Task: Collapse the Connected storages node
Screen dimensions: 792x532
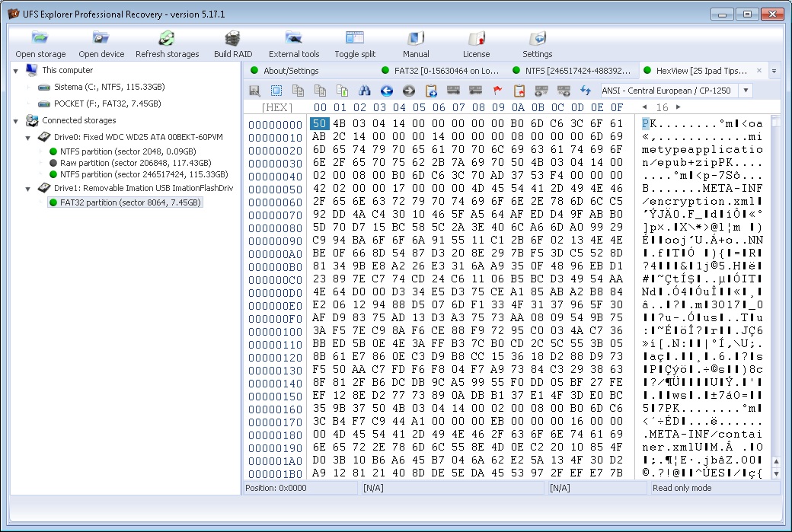Action: (16, 121)
